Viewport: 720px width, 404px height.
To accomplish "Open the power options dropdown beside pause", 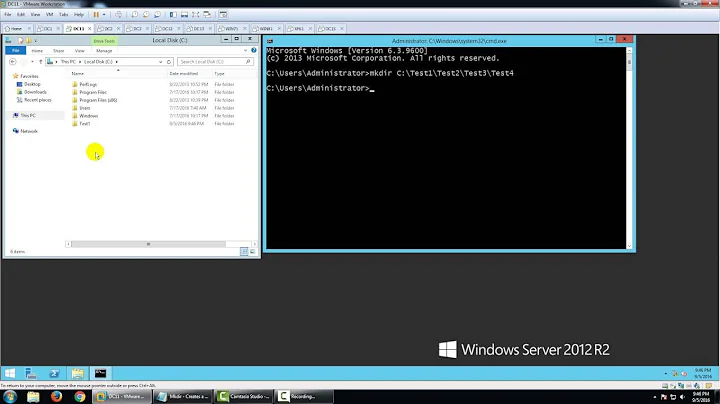I will tap(104, 15).
